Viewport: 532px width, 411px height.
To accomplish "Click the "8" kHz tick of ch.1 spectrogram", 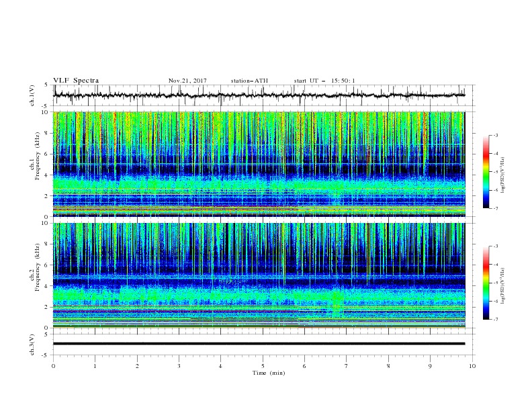I will tap(48, 133).
